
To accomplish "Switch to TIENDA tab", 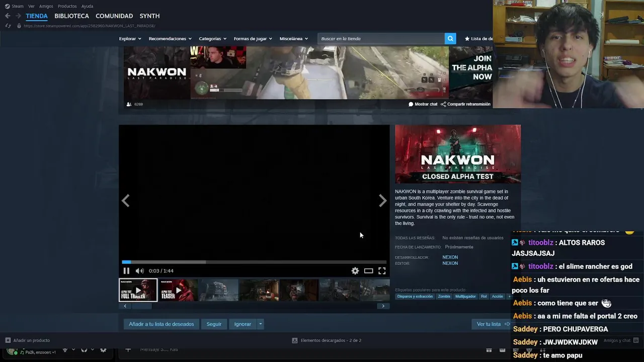I will click(x=37, y=16).
